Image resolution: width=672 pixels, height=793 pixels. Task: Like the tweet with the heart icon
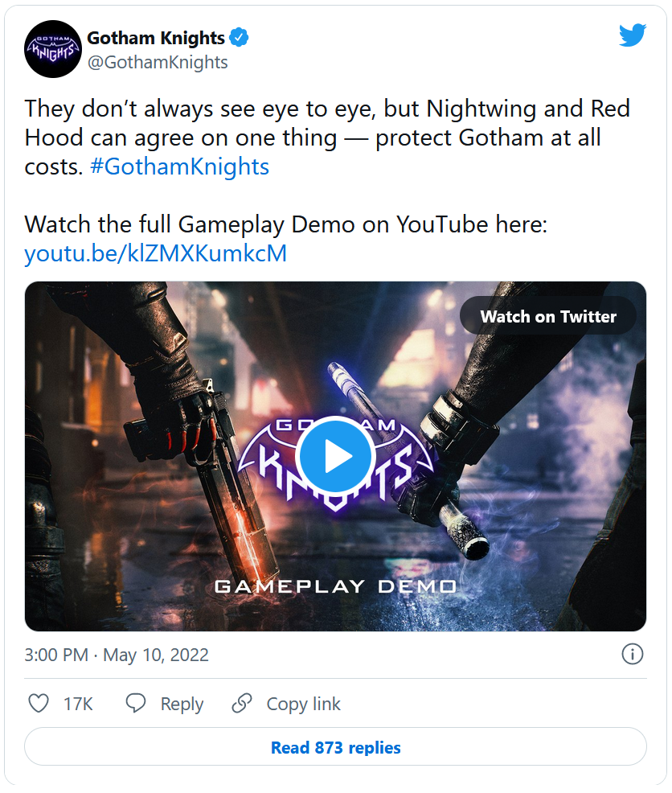(39, 704)
